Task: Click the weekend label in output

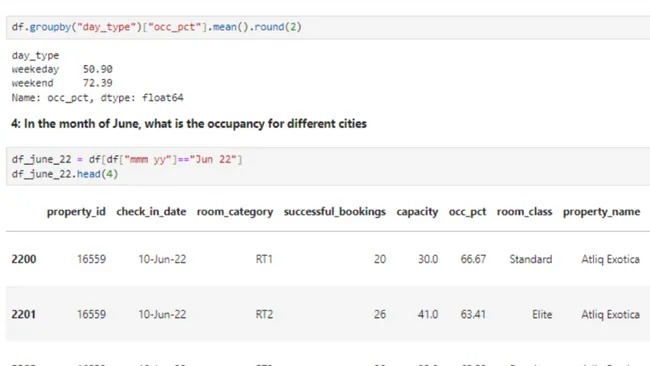Action: (x=32, y=83)
